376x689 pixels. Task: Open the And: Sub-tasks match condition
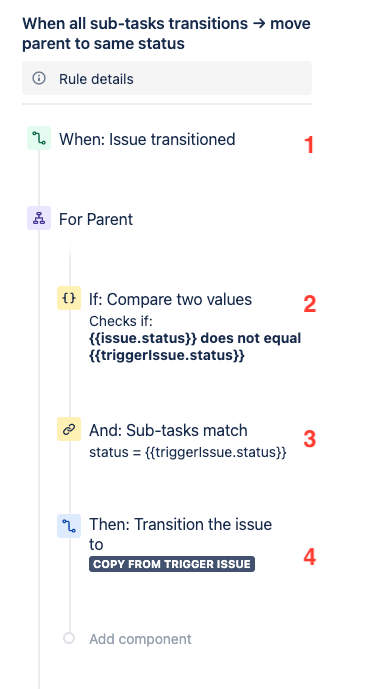coord(168,430)
